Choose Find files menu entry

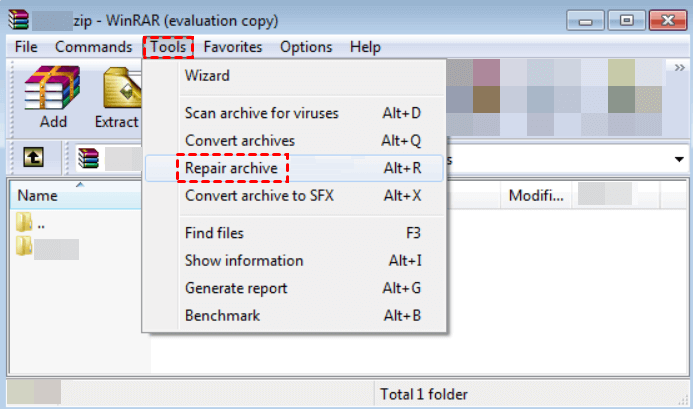click(294, 233)
